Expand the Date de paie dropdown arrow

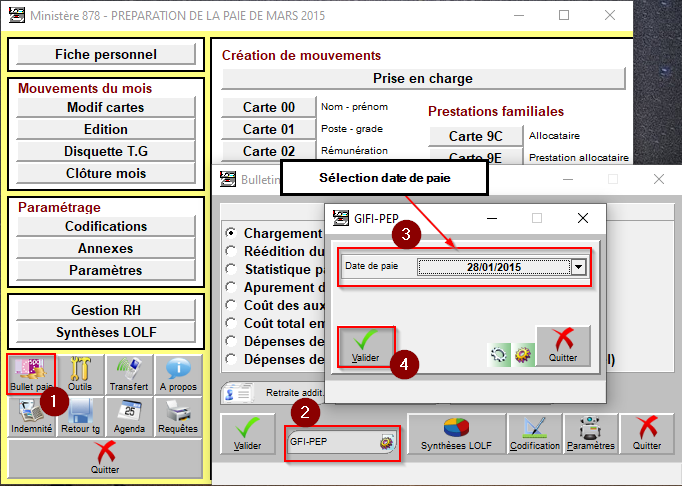[577, 267]
